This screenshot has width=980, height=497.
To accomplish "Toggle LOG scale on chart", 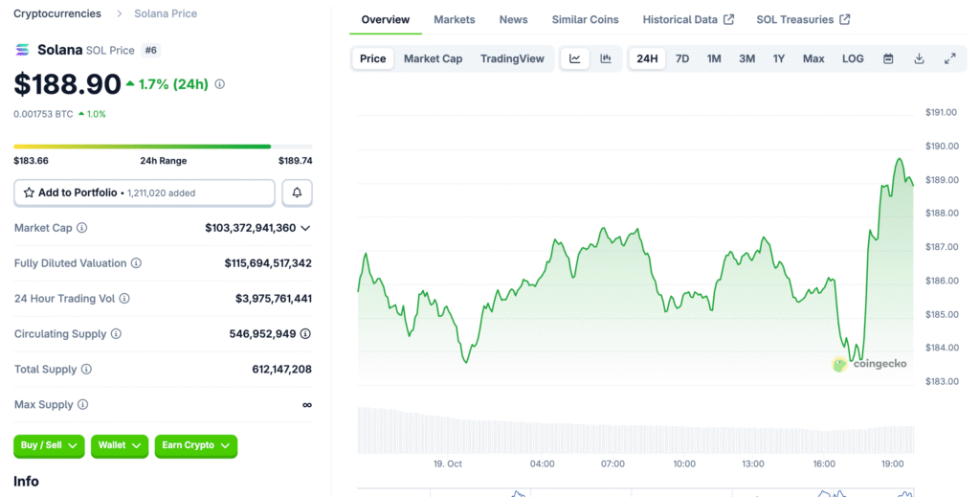I will tap(853, 58).
